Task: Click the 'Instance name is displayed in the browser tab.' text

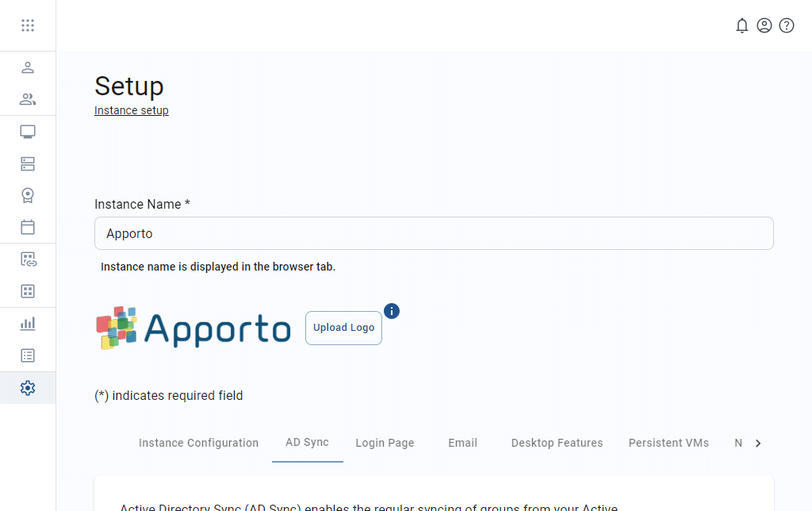Action: tap(218, 267)
